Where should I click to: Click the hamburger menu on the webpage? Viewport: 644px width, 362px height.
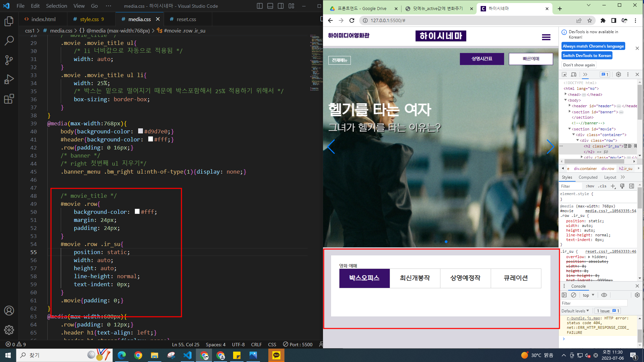coord(546,37)
